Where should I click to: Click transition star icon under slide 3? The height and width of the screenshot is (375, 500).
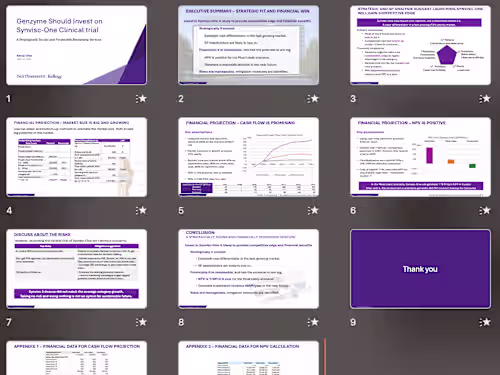(x=485, y=99)
